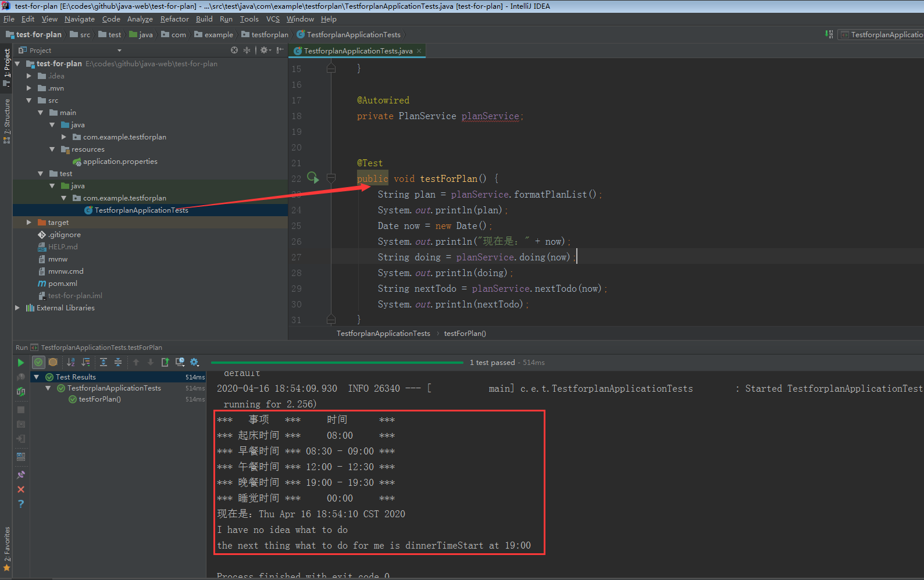Click planService field name on line 18
The width and height of the screenshot is (924, 580).
pyautogui.click(x=490, y=116)
